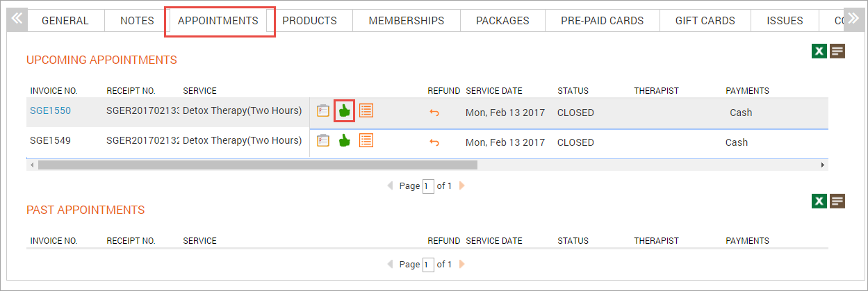
Task: Click upcoming appointments page number field
Action: point(428,186)
